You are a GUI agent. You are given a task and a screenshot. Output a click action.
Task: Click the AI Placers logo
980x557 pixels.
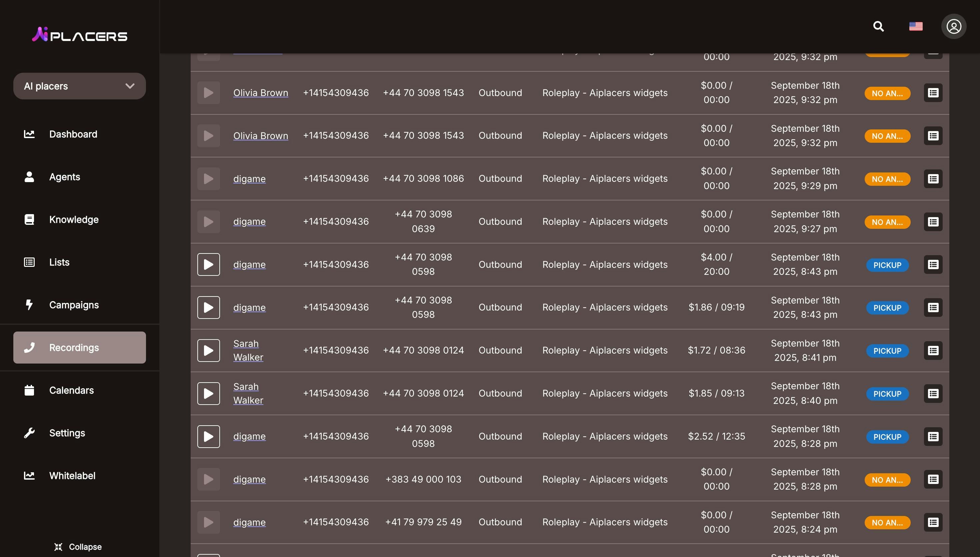(80, 35)
